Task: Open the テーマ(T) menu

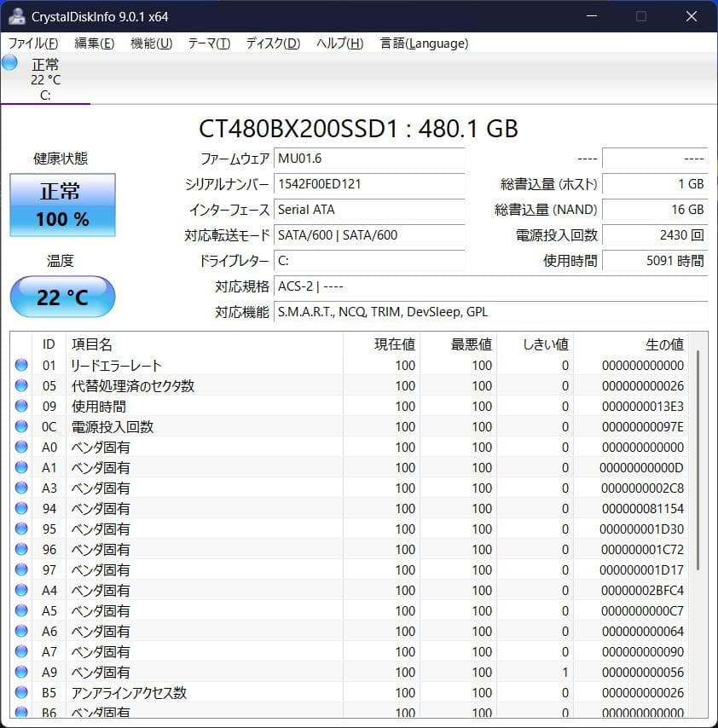Action: coord(209,43)
